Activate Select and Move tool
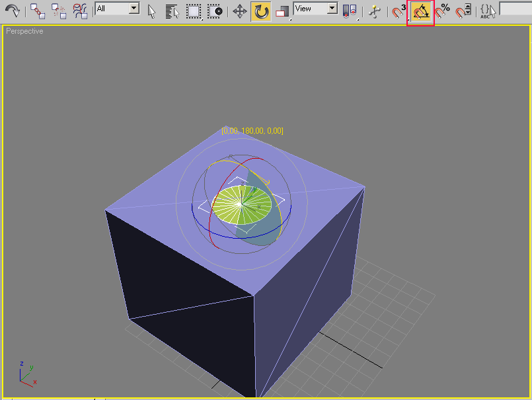532x400 pixels. [x=239, y=11]
